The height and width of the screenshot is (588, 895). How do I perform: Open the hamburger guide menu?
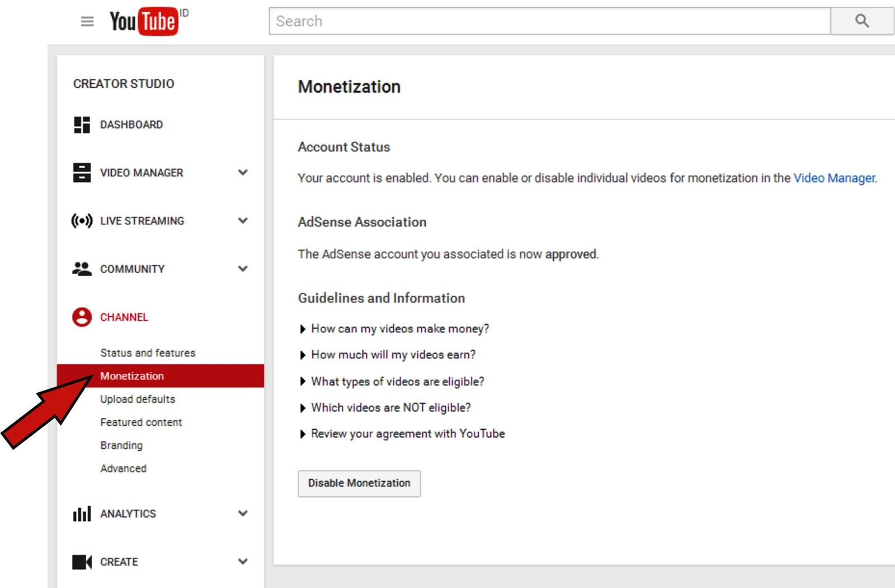tap(87, 22)
